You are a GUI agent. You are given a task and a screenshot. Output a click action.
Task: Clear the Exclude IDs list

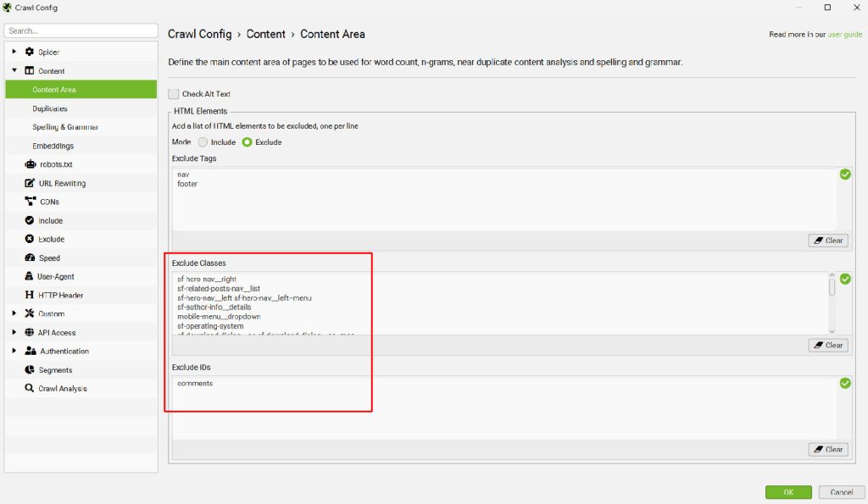point(828,449)
